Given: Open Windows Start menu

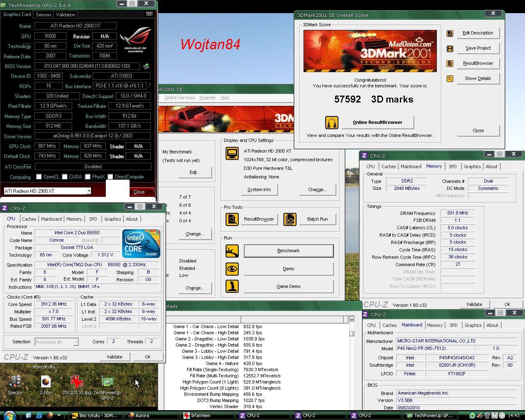Looking at the screenshot, I should click(9, 415).
